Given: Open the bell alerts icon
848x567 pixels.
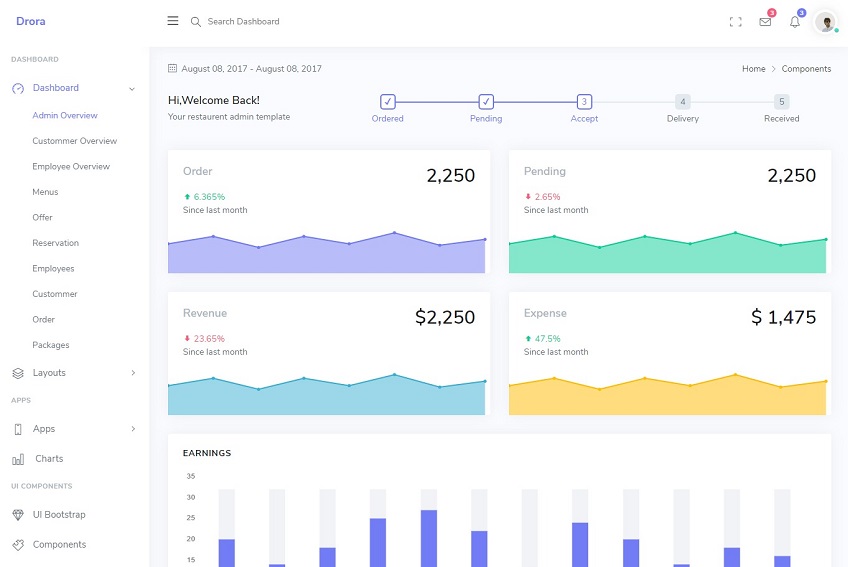Looking at the screenshot, I should click(794, 22).
